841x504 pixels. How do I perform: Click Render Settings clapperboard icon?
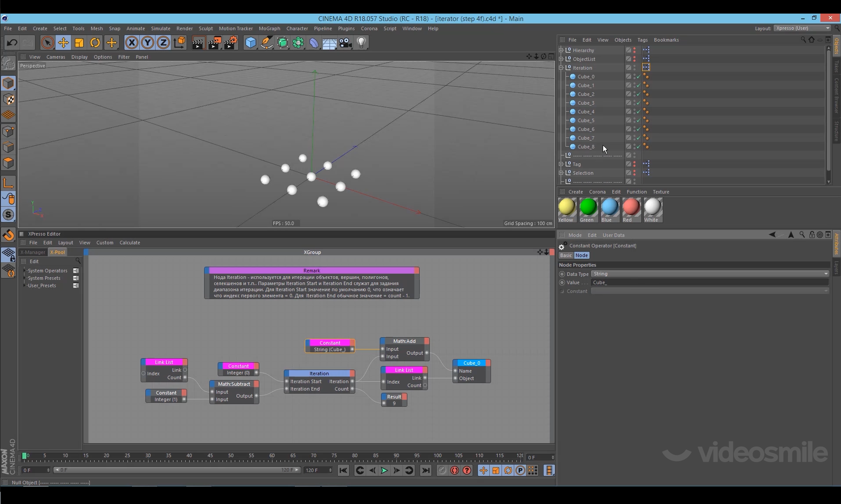point(231,42)
